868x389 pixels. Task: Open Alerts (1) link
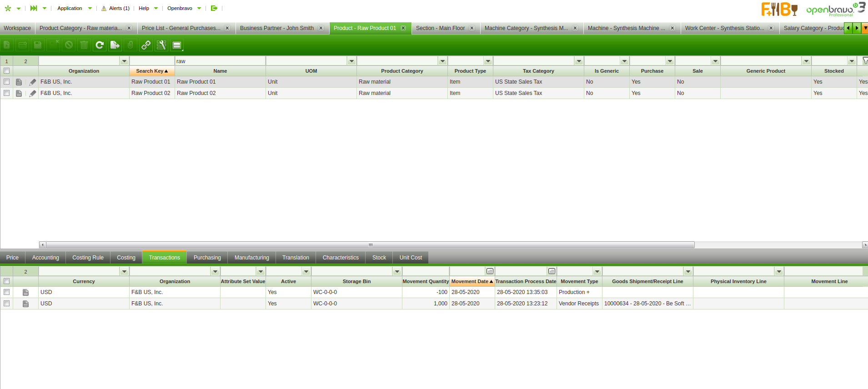[x=115, y=8]
